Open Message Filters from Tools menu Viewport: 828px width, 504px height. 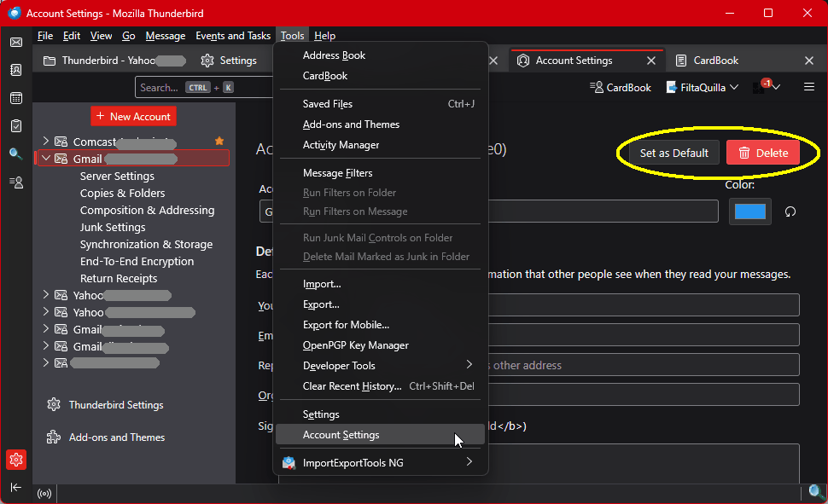380,173
